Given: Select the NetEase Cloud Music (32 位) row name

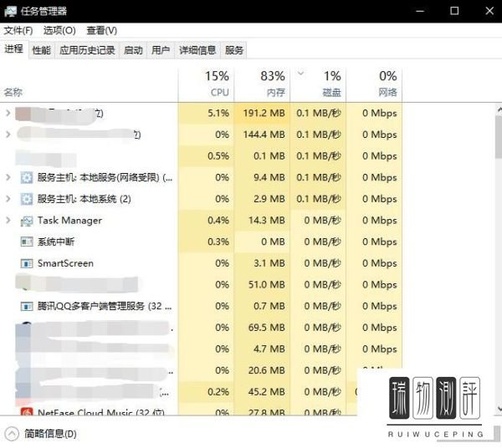Looking at the screenshot, I should [101, 412].
